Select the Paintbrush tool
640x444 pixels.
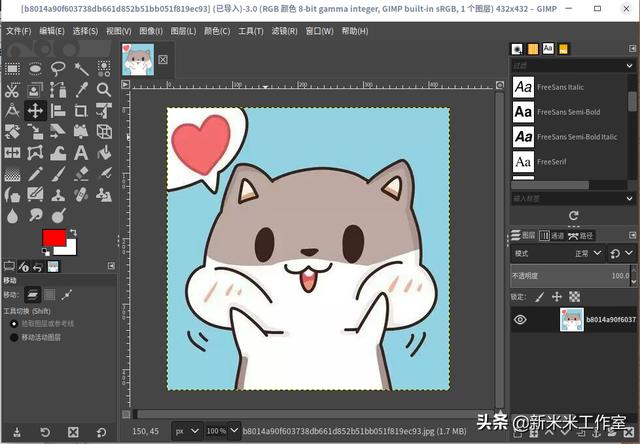point(58,174)
